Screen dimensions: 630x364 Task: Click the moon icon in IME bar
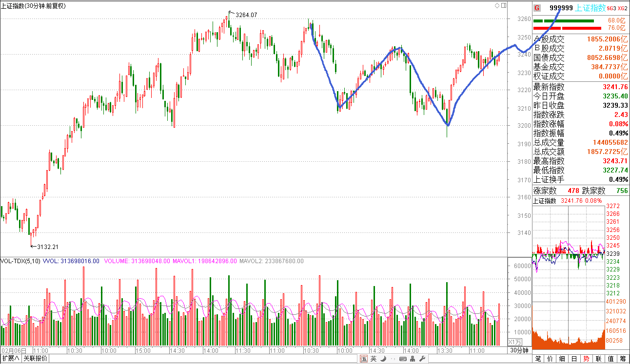point(383,359)
